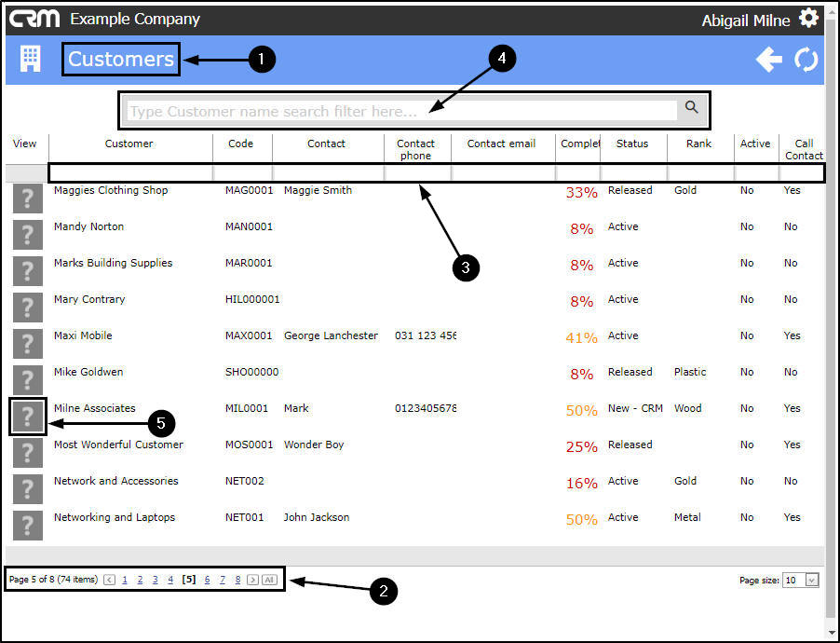Click the magnifier search icon
The width and height of the screenshot is (840, 643).
click(x=692, y=107)
